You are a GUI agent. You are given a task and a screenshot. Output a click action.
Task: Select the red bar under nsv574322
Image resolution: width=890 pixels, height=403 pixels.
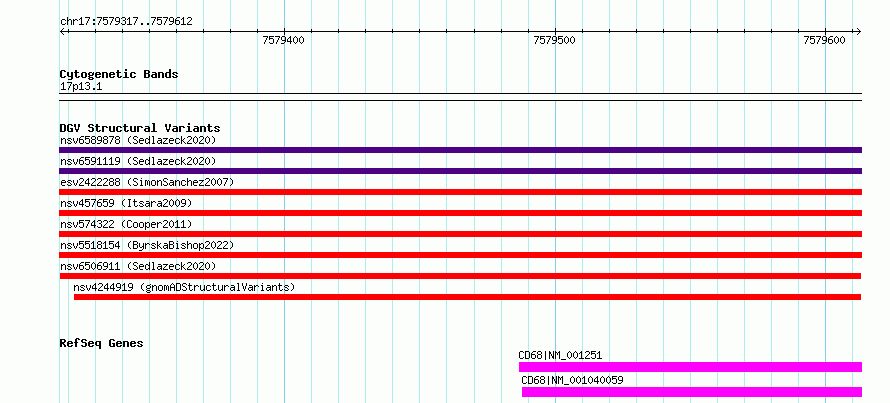pyautogui.click(x=460, y=234)
